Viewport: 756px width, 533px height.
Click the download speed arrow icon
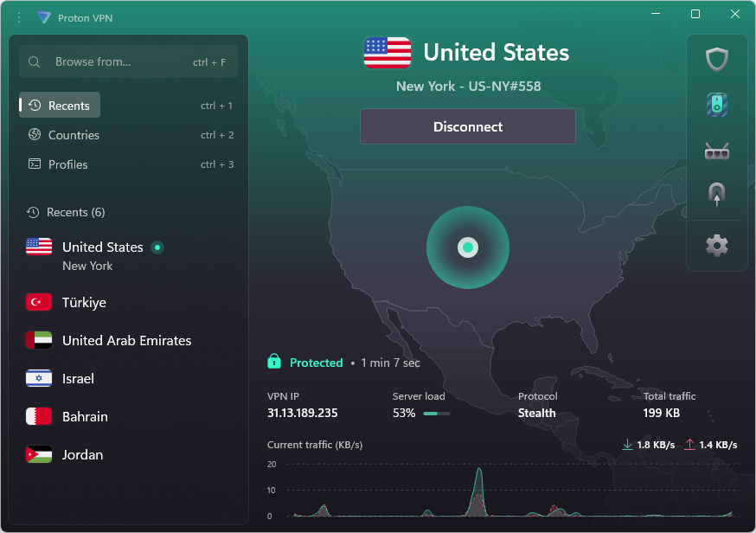[627, 444]
